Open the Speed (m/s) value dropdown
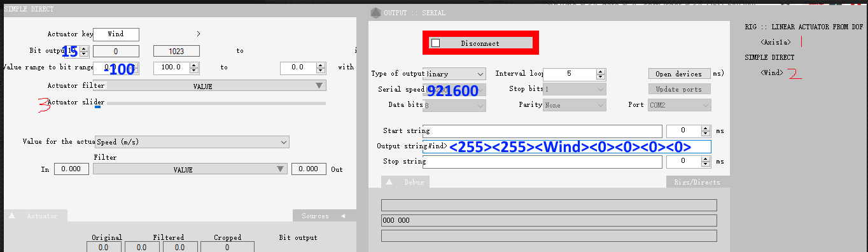 point(192,142)
